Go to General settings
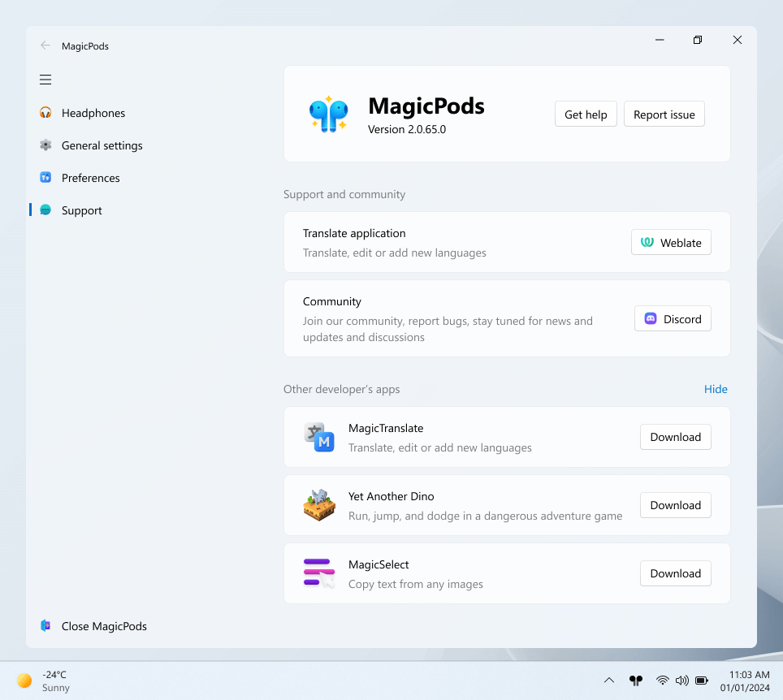 [102, 145]
